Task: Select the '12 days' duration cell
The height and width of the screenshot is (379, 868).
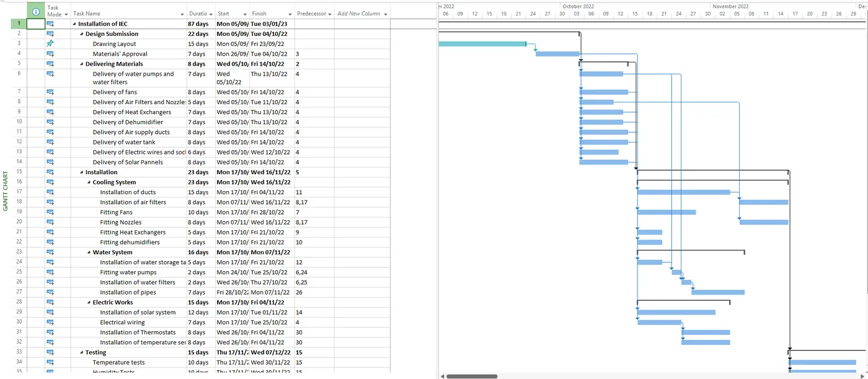Action: 201,312
